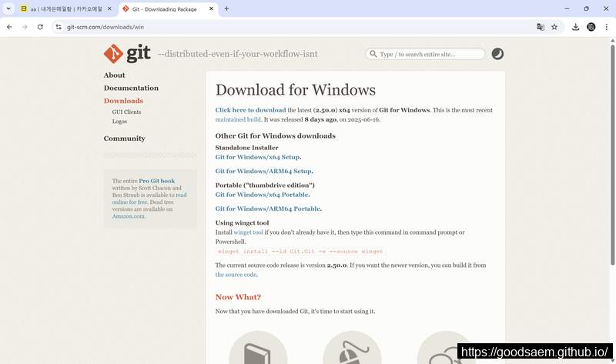This screenshot has width=616, height=364.
Task: Open the Chrome profile avatar
Action: (x=591, y=27)
